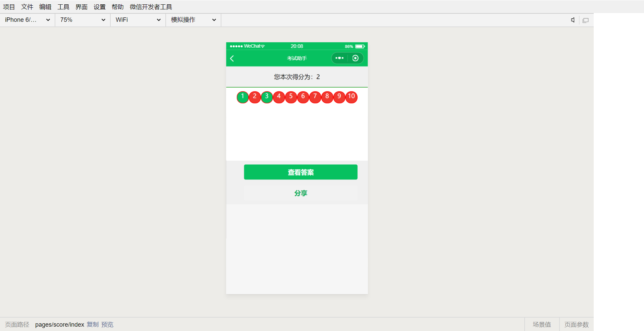Screen dimensions: 644x331
Task: Detach the simulator window icon
Action: pos(586,20)
